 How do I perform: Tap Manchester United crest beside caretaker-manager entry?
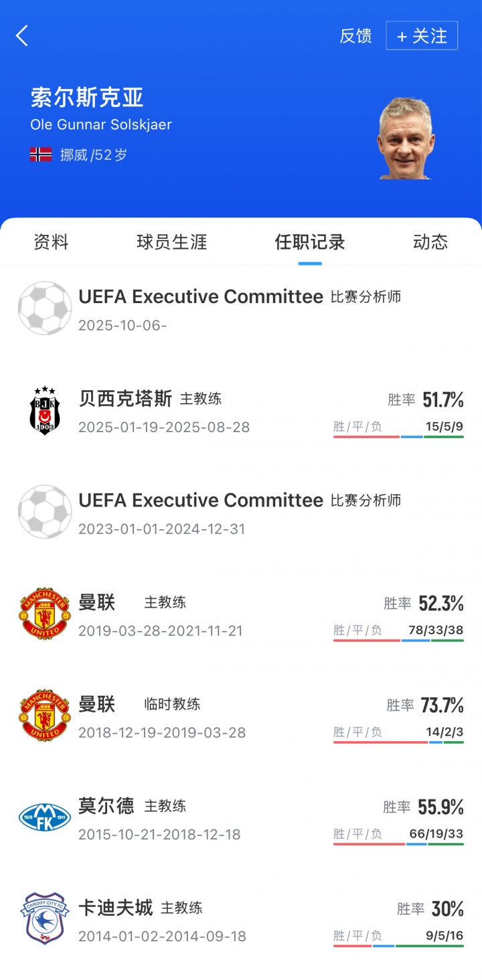[x=45, y=716]
